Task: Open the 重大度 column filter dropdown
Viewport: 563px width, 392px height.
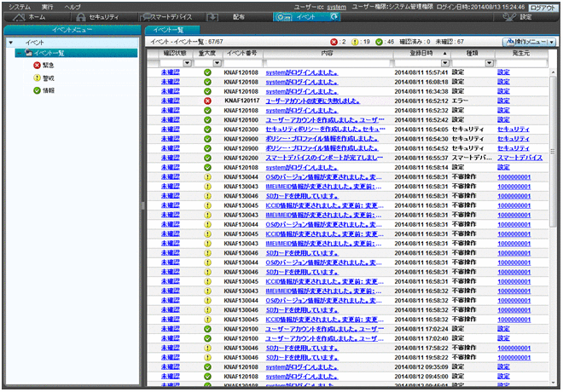Action: click(216, 63)
